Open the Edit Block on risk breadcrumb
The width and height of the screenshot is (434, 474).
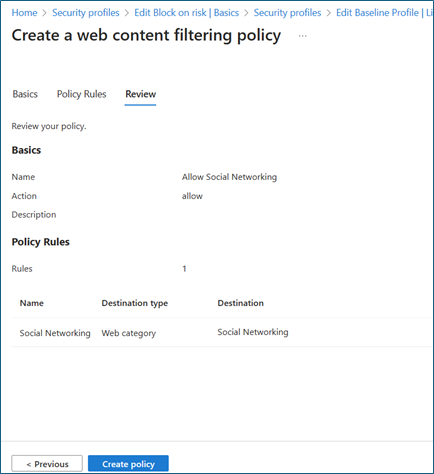point(187,13)
